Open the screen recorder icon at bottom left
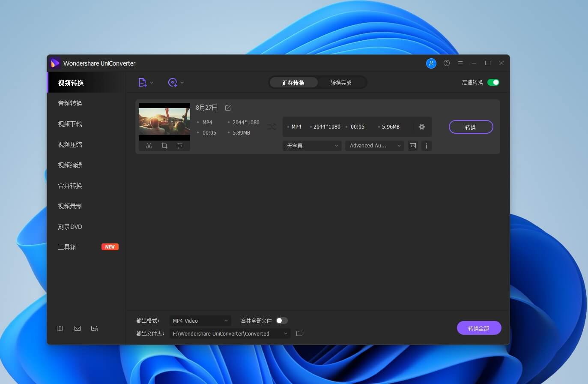The height and width of the screenshot is (384, 588). [94, 328]
